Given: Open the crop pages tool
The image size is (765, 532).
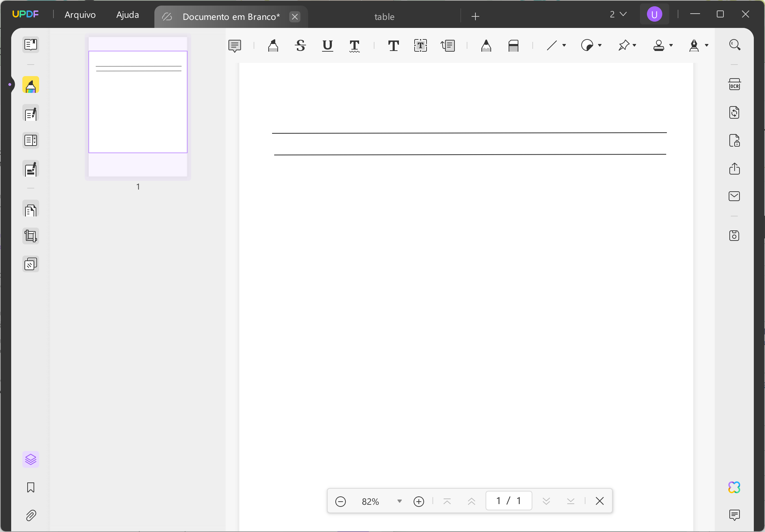Looking at the screenshot, I should tap(31, 236).
